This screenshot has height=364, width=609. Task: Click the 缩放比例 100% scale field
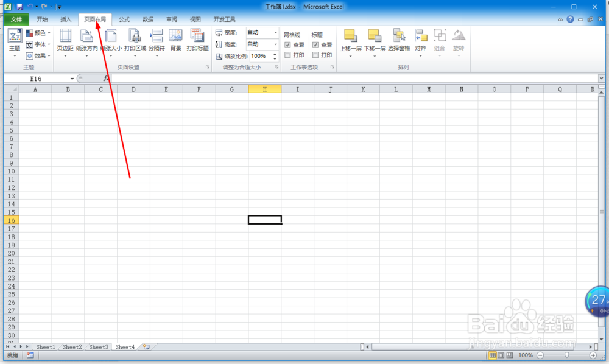pyautogui.click(x=260, y=56)
